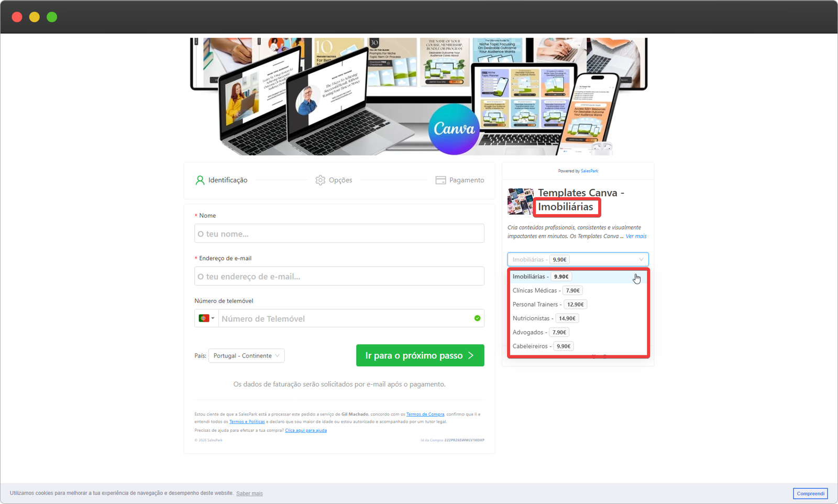The height and width of the screenshot is (504, 838).
Task: Select Personal Trainers 12.90€ option
Action: [549, 305]
